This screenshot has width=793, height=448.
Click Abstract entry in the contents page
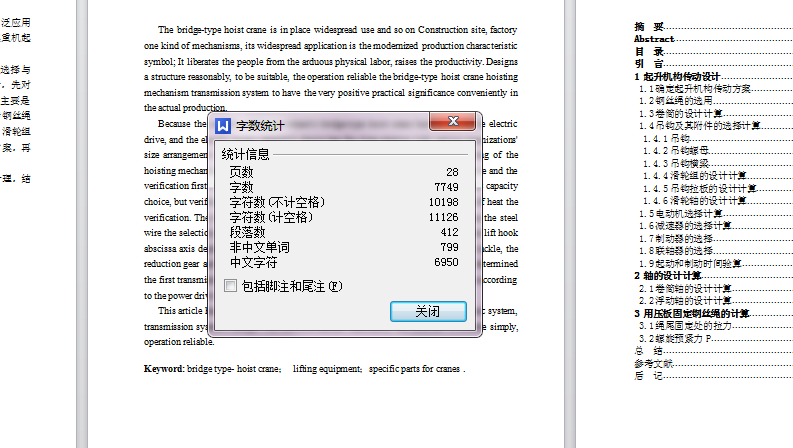coord(713,39)
